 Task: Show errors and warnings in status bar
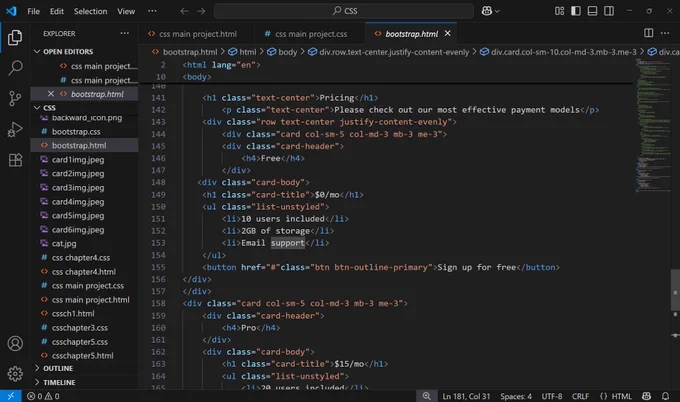[x=43, y=396]
